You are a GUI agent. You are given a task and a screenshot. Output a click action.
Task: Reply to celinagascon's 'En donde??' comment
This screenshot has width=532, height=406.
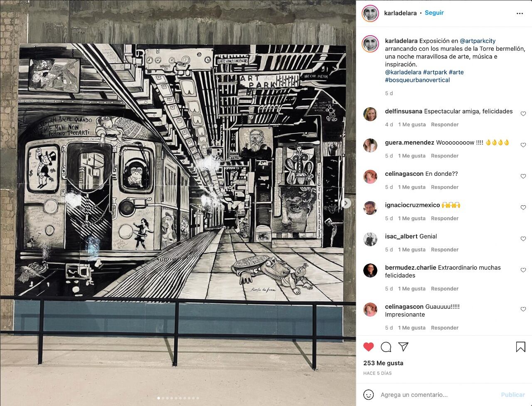pyautogui.click(x=445, y=187)
